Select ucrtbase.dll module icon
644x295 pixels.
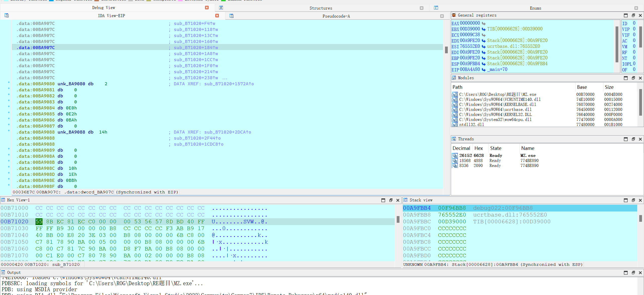[455, 110]
